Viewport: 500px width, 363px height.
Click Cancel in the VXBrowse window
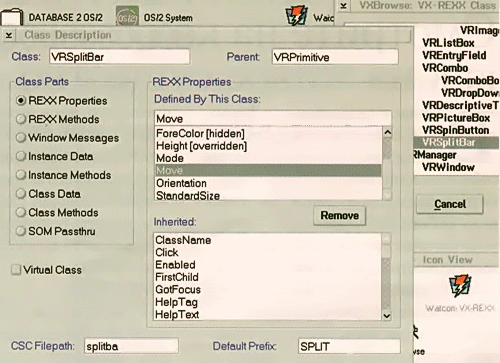(x=450, y=204)
